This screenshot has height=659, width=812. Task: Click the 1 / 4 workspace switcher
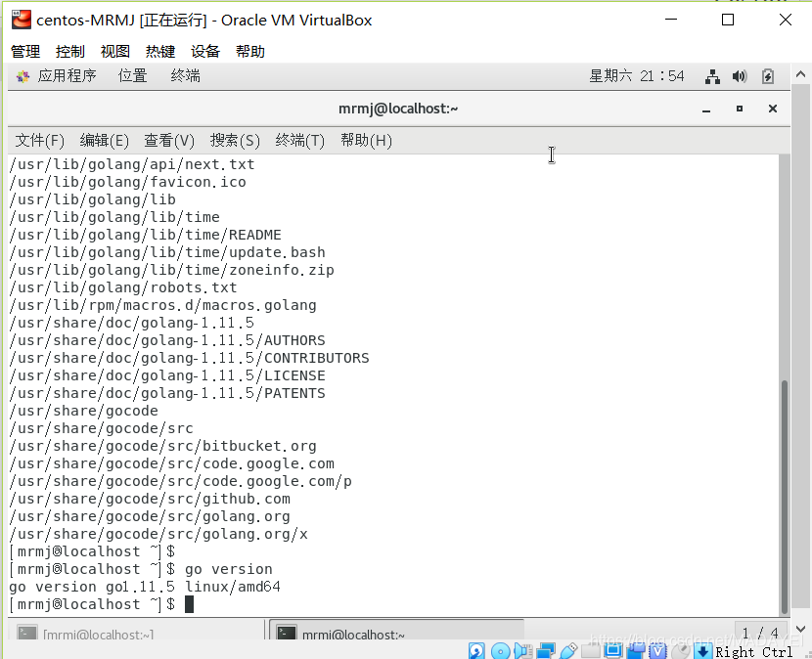[x=760, y=632]
